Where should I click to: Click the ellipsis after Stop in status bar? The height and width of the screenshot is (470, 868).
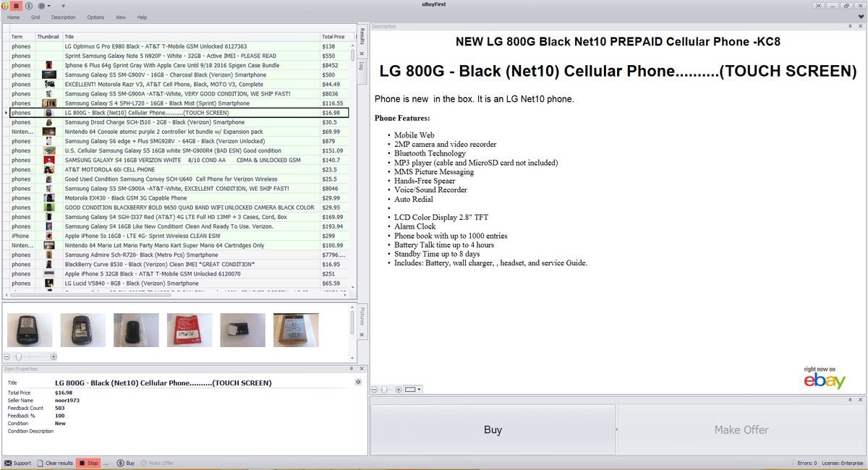tap(106, 463)
